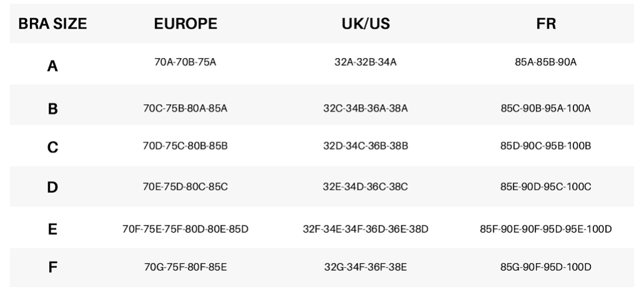Image resolution: width=644 pixels, height=297 pixels.
Task: Select the row label for size C
Action: pos(52,147)
